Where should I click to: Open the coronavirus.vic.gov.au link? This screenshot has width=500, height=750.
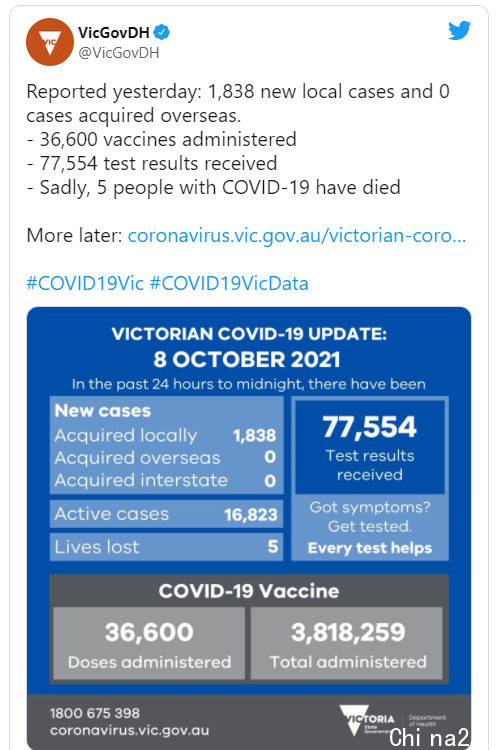point(297,235)
